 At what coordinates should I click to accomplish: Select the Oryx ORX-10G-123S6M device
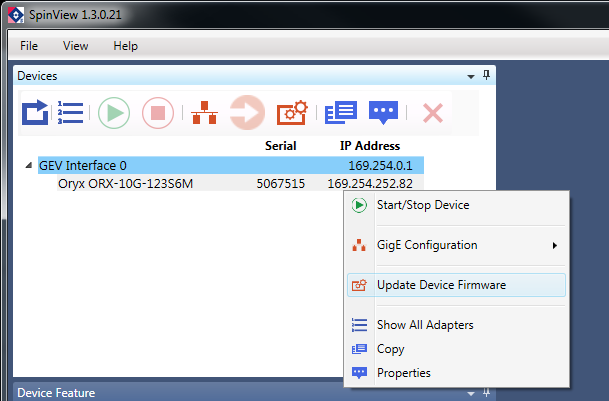[125, 183]
